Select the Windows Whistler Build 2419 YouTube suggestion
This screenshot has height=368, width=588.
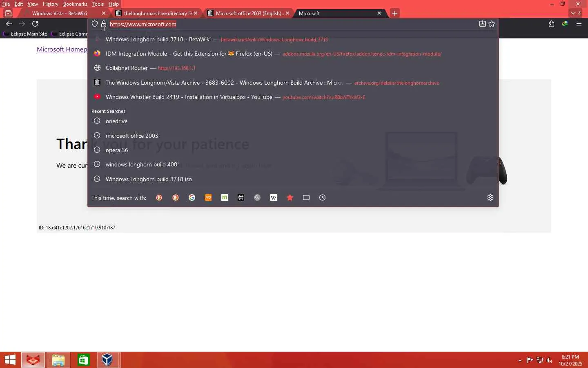click(x=293, y=97)
